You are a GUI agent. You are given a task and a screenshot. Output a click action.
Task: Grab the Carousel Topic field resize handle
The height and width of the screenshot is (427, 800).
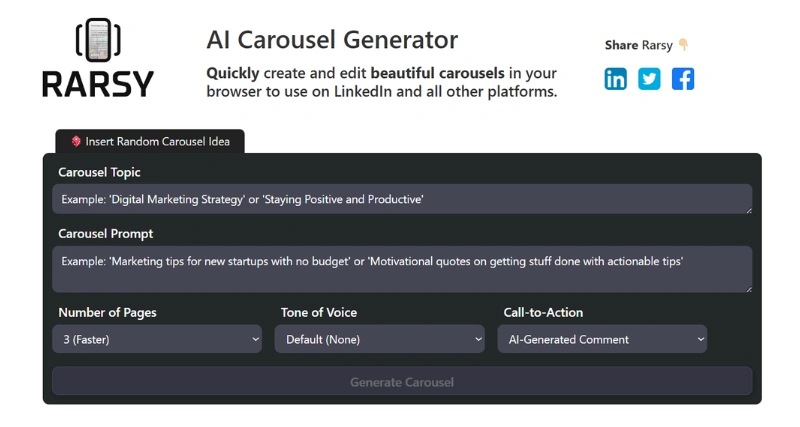pyautogui.click(x=747, y=209)
